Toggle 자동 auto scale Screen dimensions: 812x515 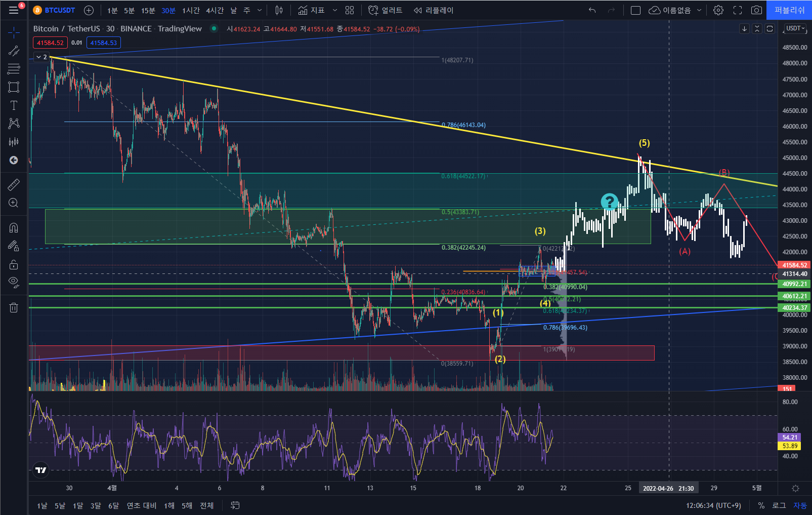pos(800,505)
